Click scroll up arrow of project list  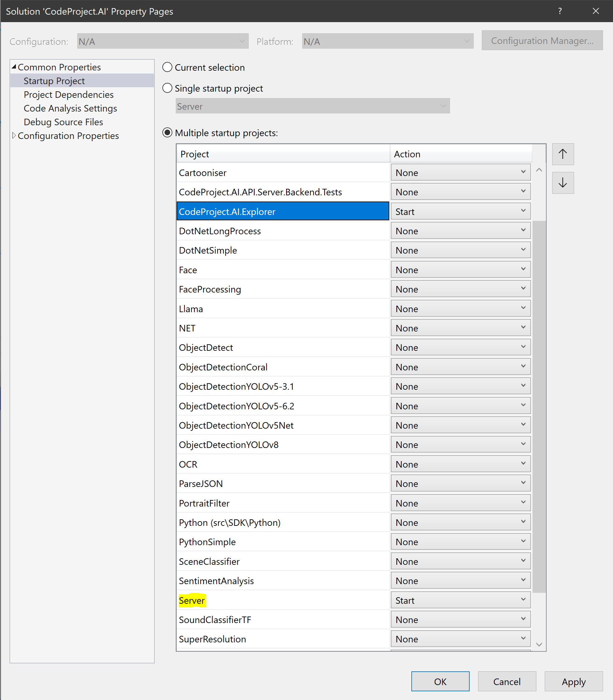coord(539,170)
